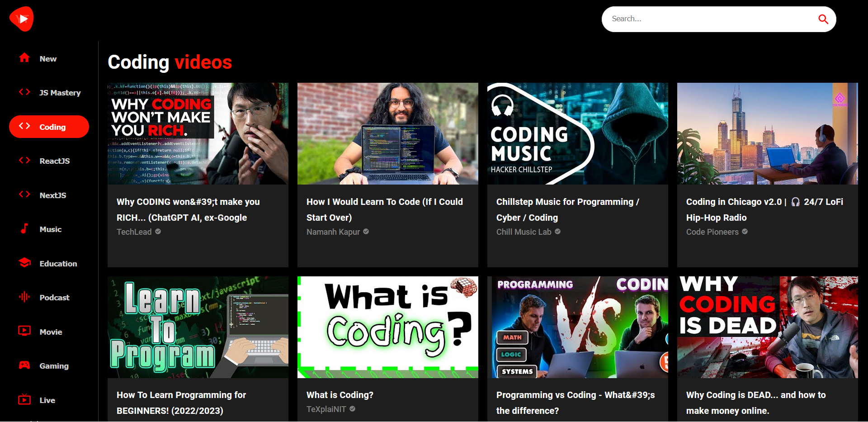The height and width of the screenshot is (422, 868).
Task: Click the Movie play icon in sidebar
Action: point(24,331)
